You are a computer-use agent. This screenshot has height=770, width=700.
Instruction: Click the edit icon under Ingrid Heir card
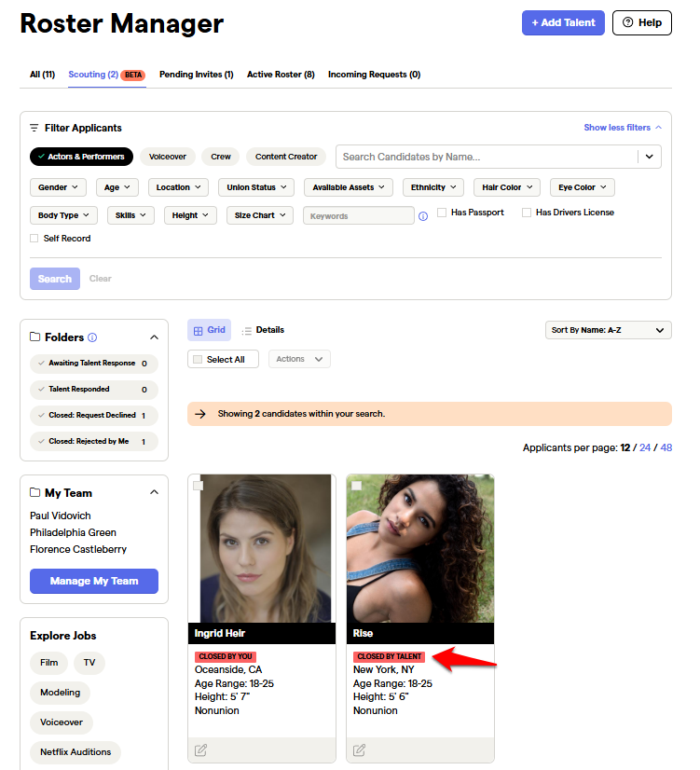200,749
